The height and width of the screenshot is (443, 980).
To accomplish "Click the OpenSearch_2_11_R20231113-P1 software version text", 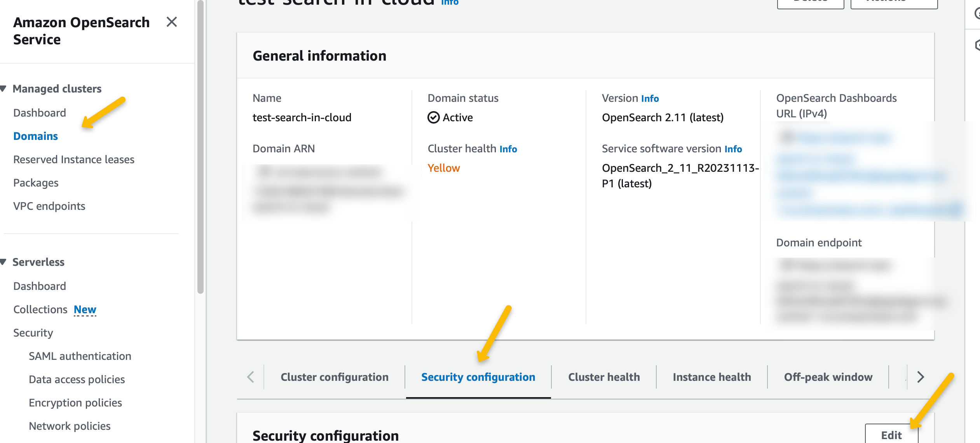I will 680,176.
